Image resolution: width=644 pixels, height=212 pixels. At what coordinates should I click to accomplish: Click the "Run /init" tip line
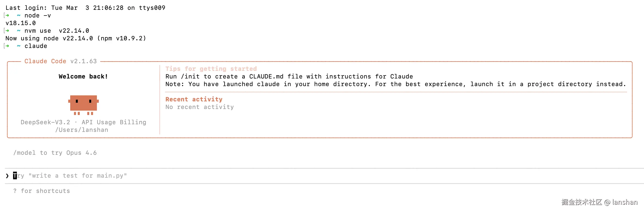[289, 77]
